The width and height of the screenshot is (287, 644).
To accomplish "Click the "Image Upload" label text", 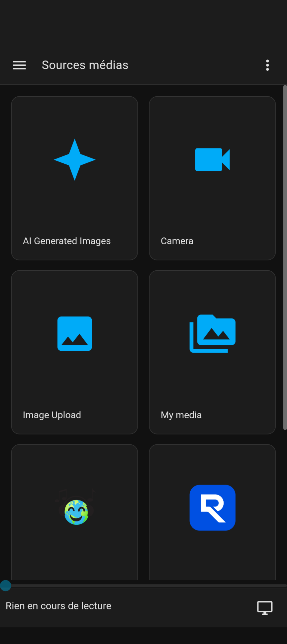I will click(x=52, y=415).
